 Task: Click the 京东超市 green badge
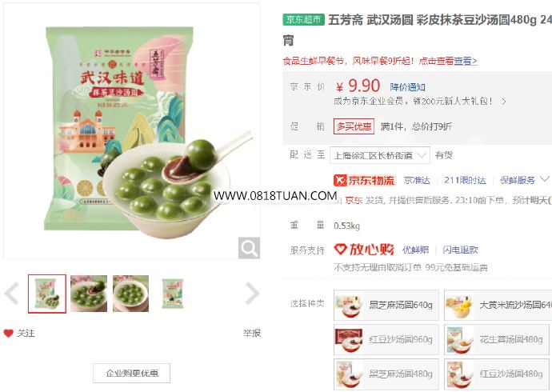coord(303,19)
